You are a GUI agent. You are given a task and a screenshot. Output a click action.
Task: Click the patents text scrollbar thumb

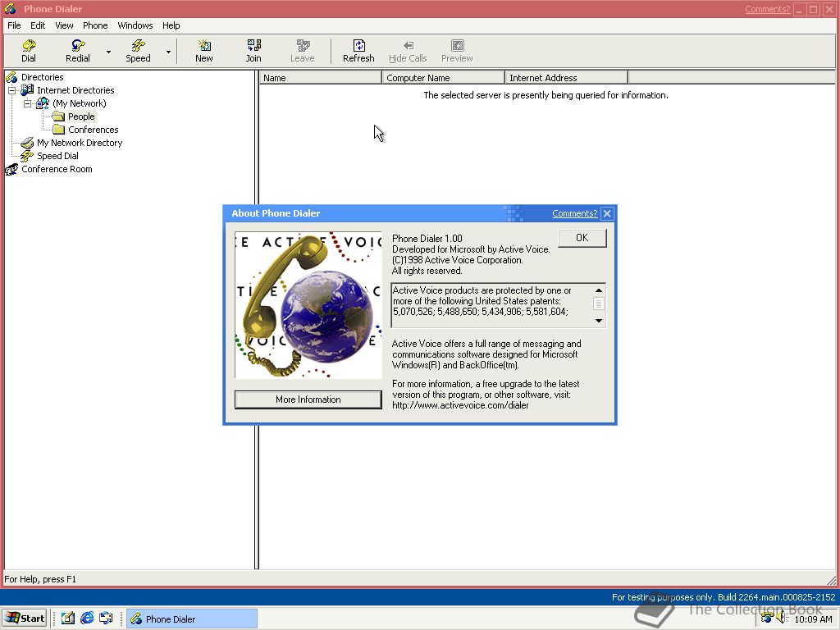tap(599, 304)
